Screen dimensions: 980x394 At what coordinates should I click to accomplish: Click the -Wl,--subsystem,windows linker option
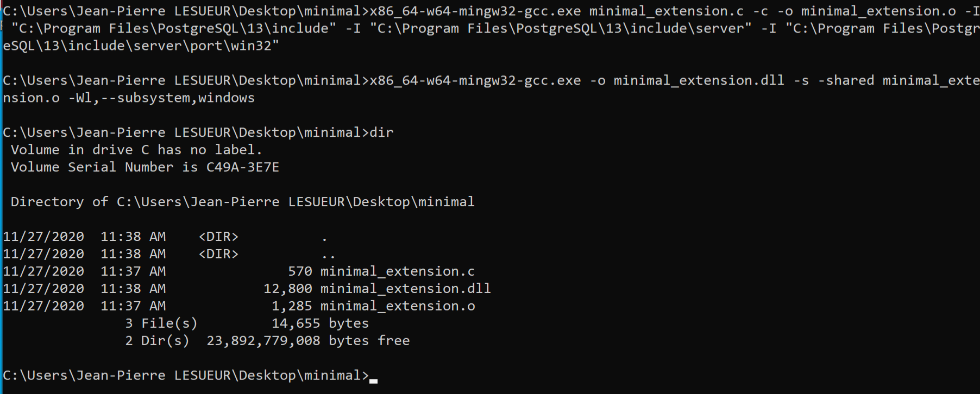(161, 98)
